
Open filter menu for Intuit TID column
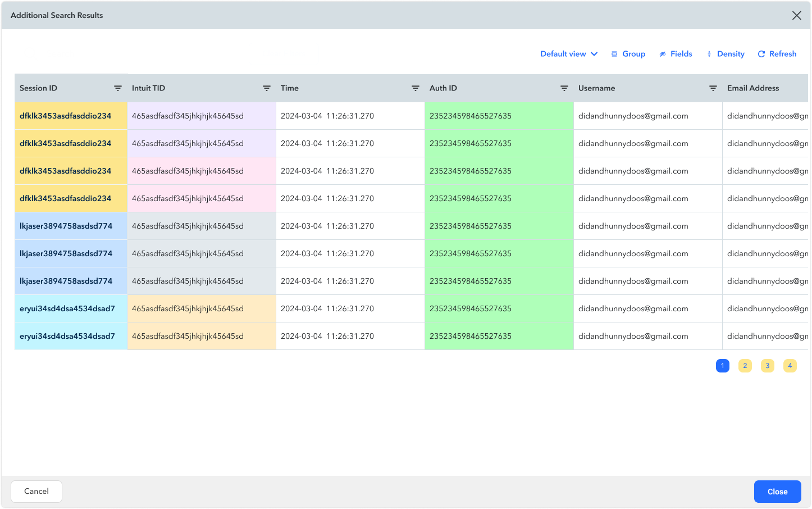point(267,88)
